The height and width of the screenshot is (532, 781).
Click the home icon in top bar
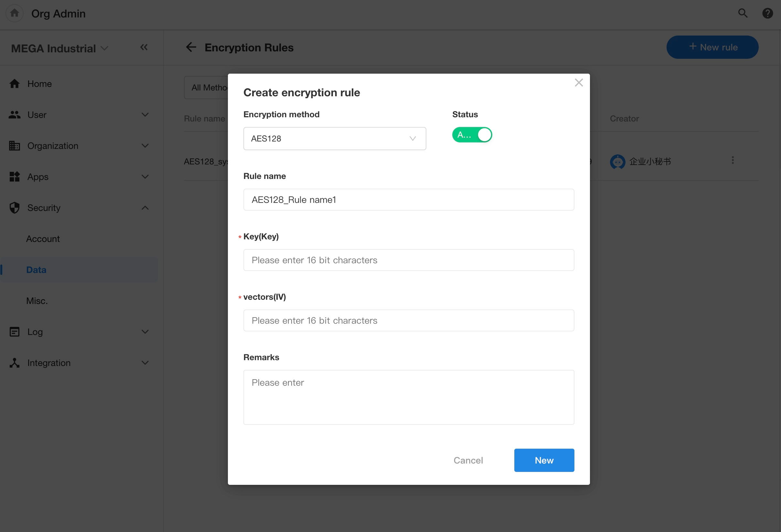(x=15, y=13)
